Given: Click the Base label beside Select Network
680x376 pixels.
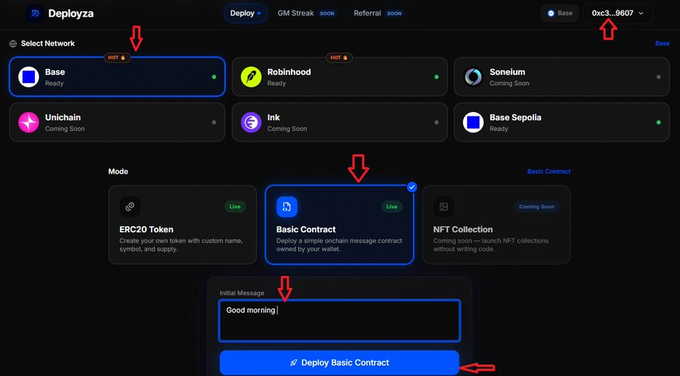Looking at the screenshot, I should 662,43.
